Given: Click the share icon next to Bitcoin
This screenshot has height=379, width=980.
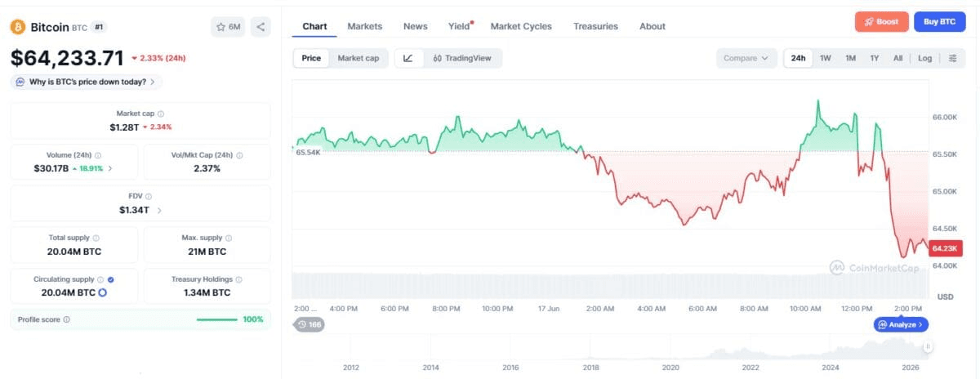Looking at the screenshot, I should (x=261, y=27).
